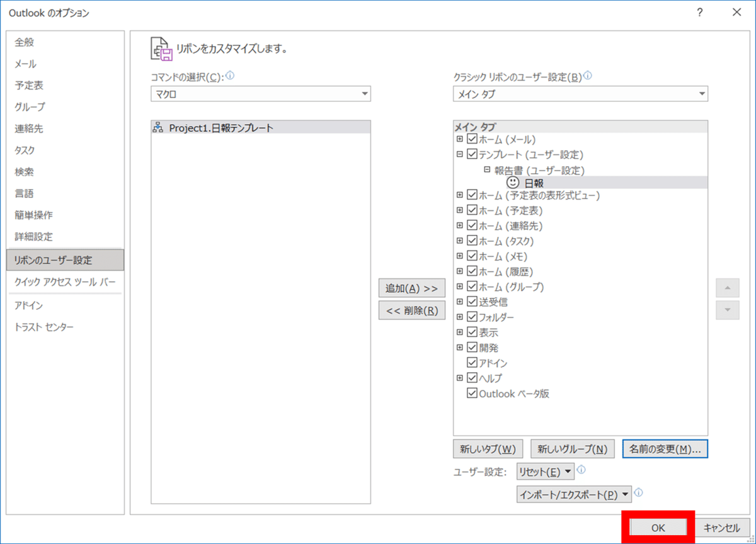
Task: Open the インポート/エクスポート dropdown button
Action: (574, 495)
